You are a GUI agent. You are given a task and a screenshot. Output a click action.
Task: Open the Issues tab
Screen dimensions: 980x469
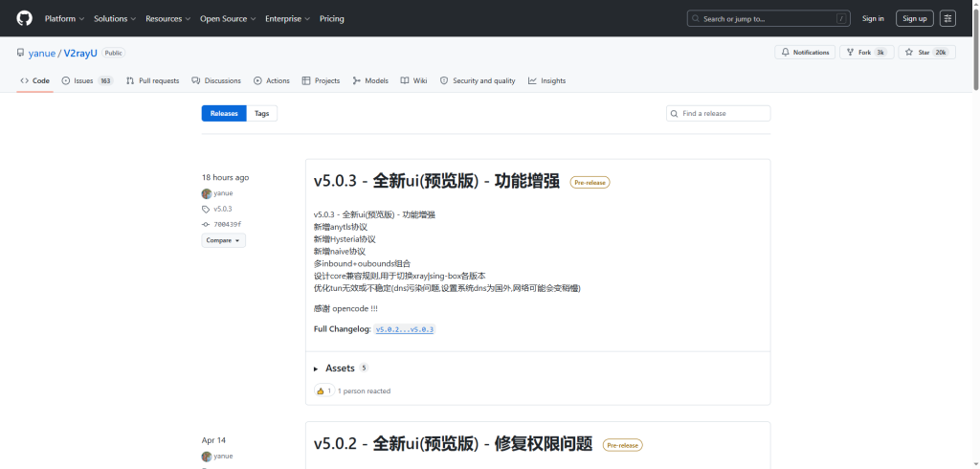pos(87,80)
